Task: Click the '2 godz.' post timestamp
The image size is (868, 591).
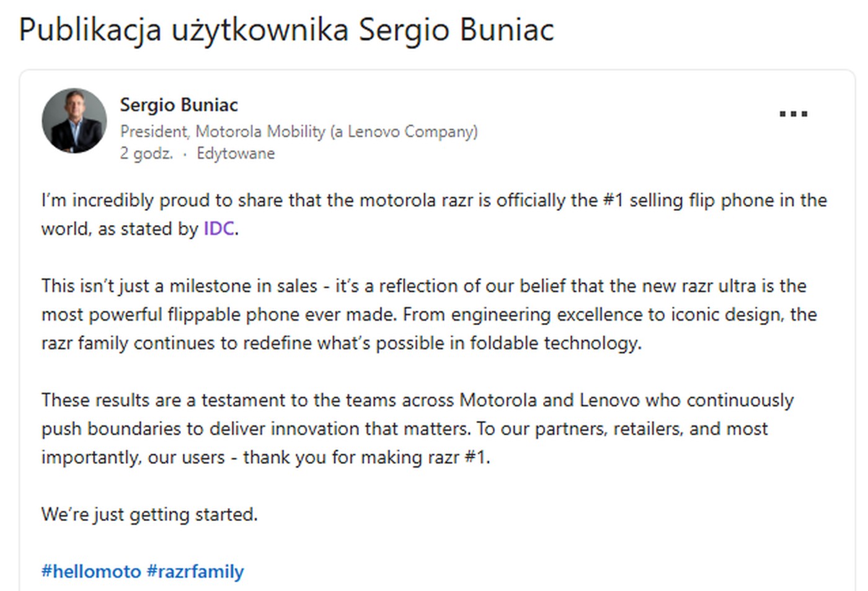Action: (x=146, y=153)
